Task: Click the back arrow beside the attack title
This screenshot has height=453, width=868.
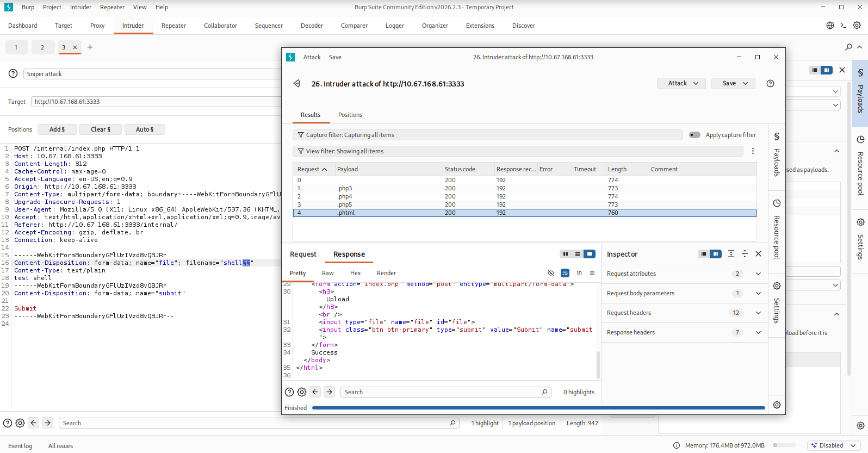Action: 297,84
